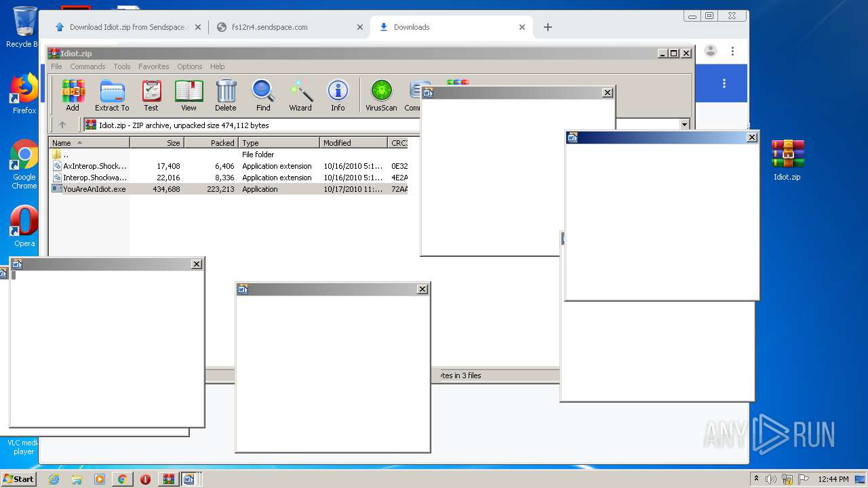Close the bottom-left blank popup
Screen dimensions: 868x488
tap(197, 264)
